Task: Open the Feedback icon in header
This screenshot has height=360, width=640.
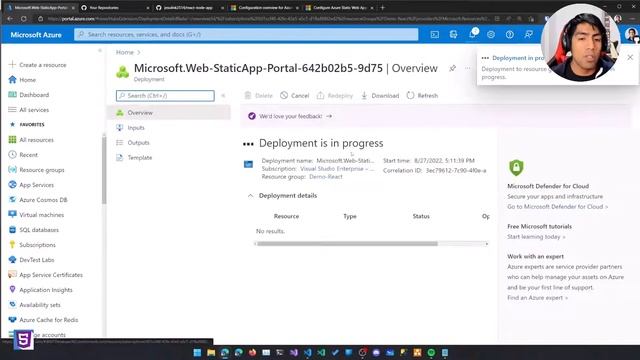Action: (529, 35)
